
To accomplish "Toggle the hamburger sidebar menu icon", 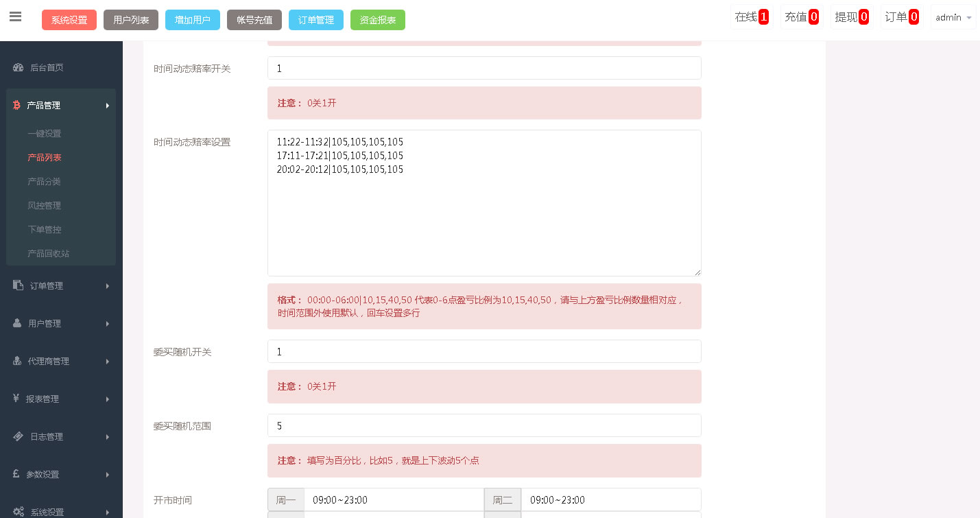I will [x=15, y=16].
